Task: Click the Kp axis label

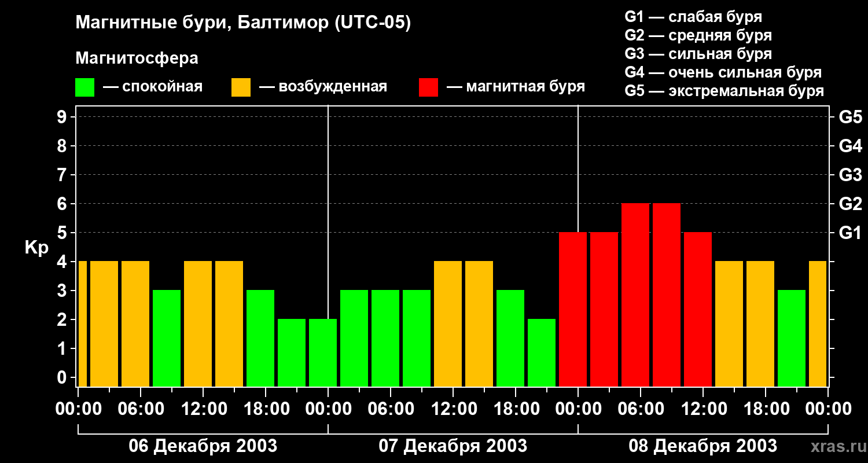Action: tap(36, 248)
